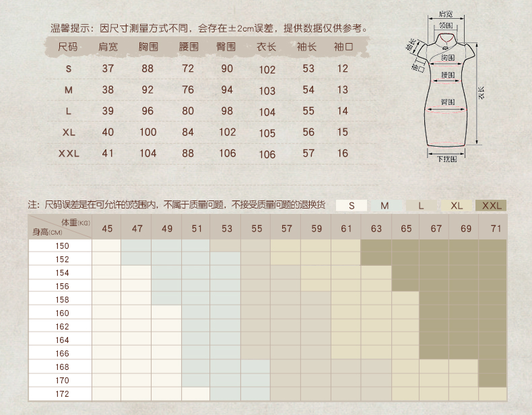Select the 71 kg weight column header
Viewport: 532px width, 415px height.
coord(496,229)
